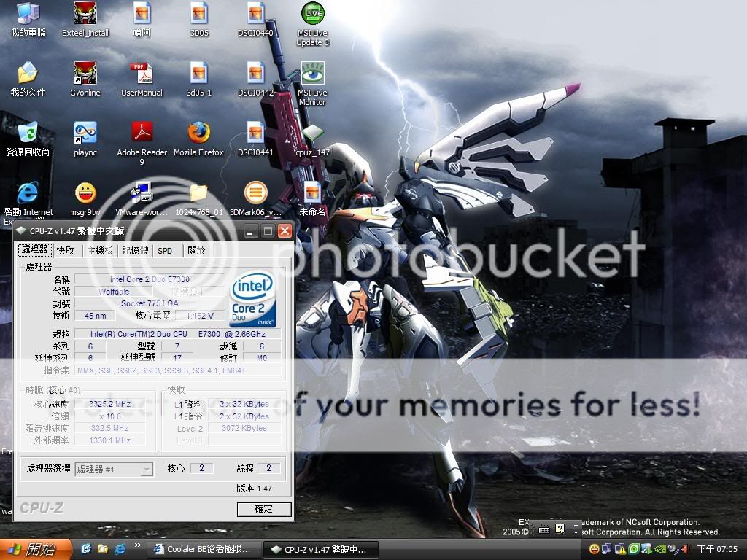Open the 我的電腦 desktop icon
The height and width of the screenshot is (560, 747).
(28, 19)
